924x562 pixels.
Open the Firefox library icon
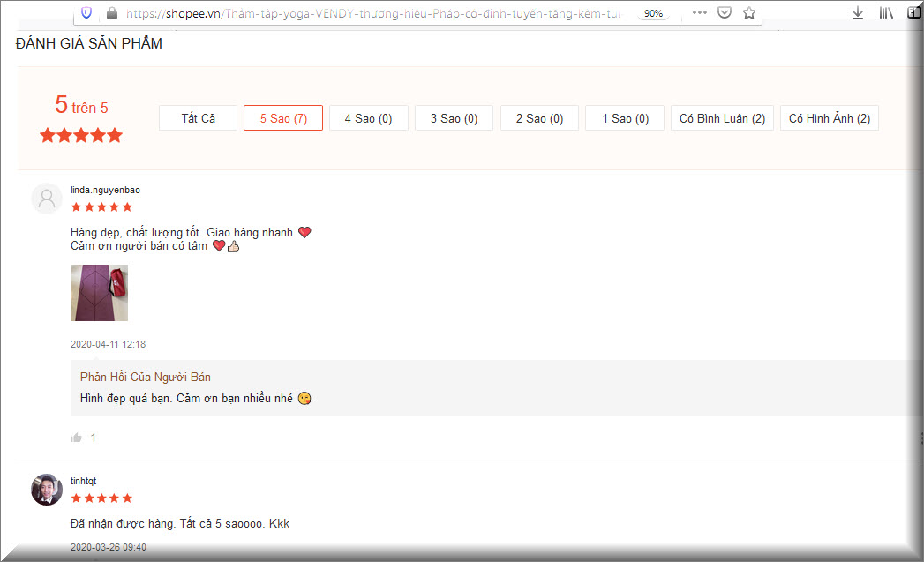(886, 13)
